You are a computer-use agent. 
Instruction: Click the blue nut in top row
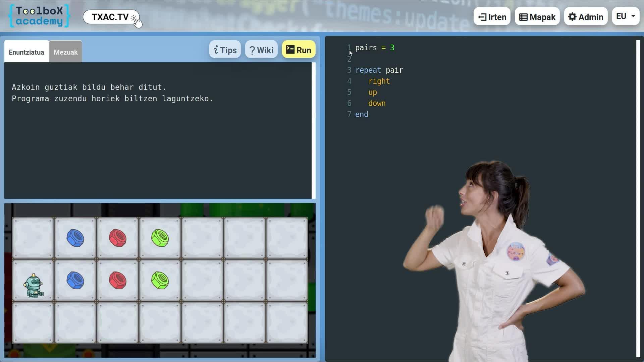[x=75, y=238]
